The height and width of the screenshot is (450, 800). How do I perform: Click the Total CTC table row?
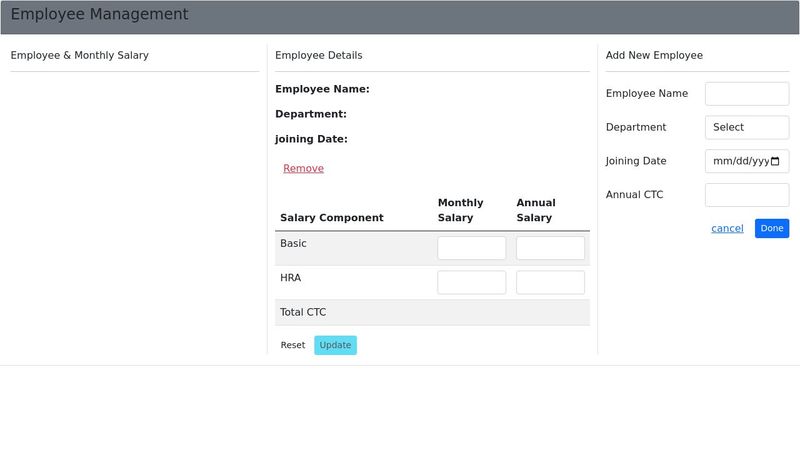tap(431, 312)
